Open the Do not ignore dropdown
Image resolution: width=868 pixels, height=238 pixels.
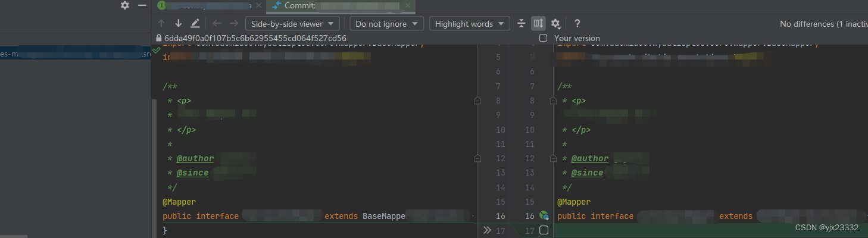point(386,24)
